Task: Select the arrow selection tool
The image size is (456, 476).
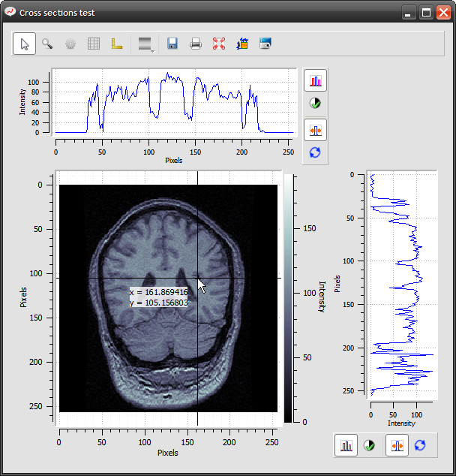Action: click(x=24, y=44)
